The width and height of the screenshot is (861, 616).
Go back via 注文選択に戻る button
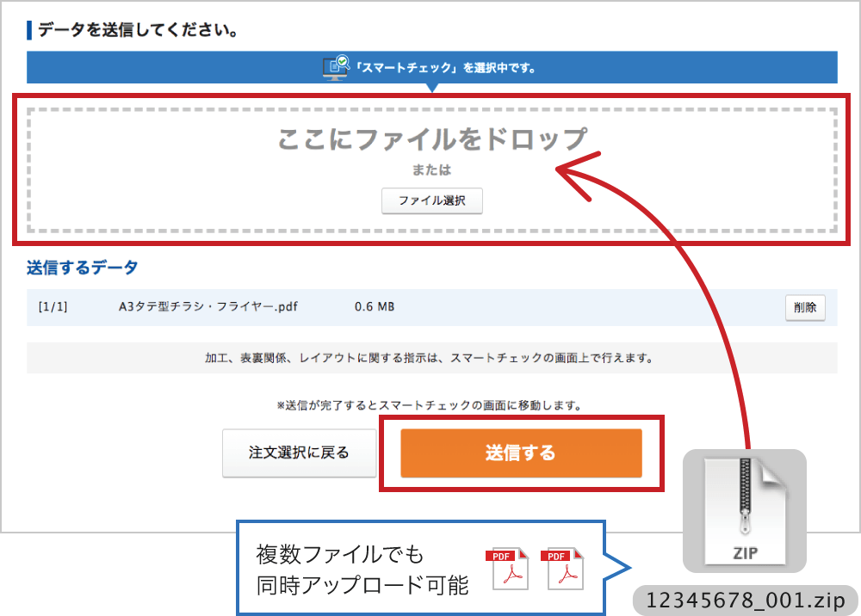click(x=299, y=453)
